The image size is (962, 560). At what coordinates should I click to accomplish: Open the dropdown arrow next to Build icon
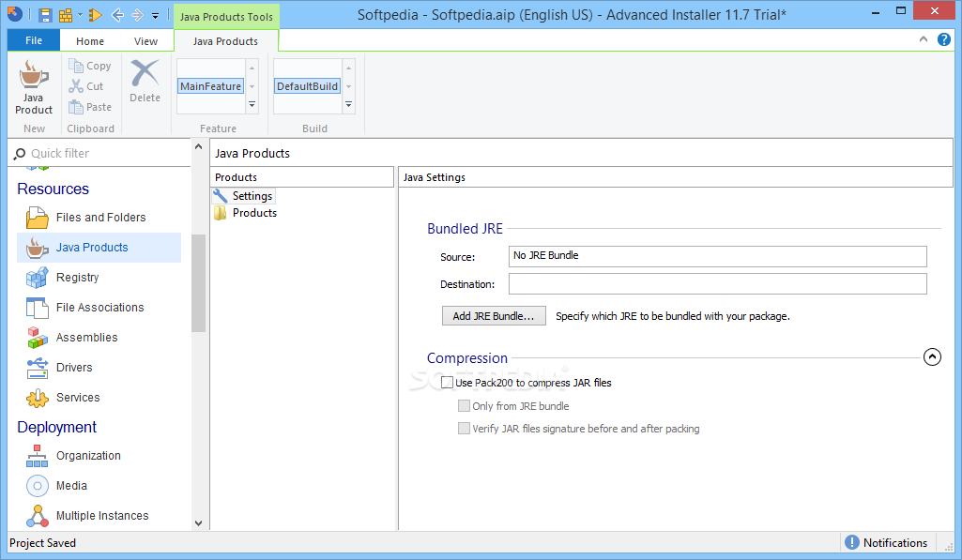click(x=80, y=15)
